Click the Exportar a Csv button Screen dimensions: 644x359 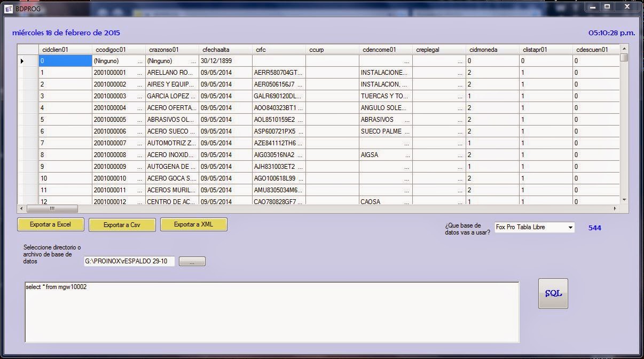[x=122, y=225]
